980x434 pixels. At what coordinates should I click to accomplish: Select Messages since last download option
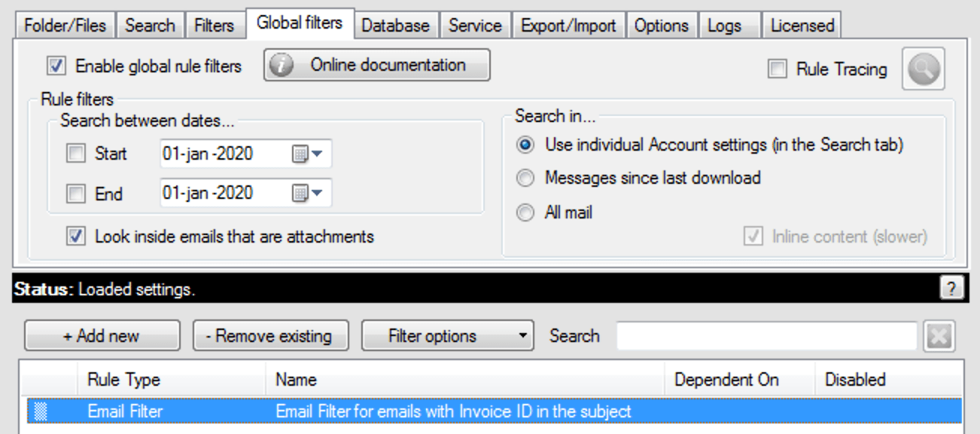pyautogui.click(x=527, y=178)
